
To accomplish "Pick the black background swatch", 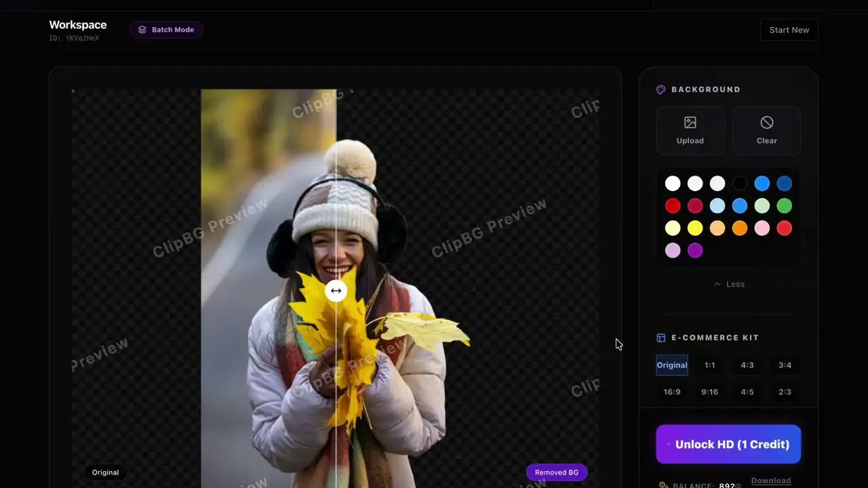I will click(x=740, y=184).
